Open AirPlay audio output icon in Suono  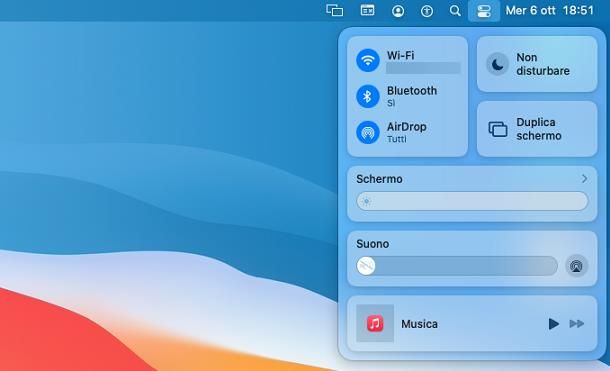coord(576,266)
